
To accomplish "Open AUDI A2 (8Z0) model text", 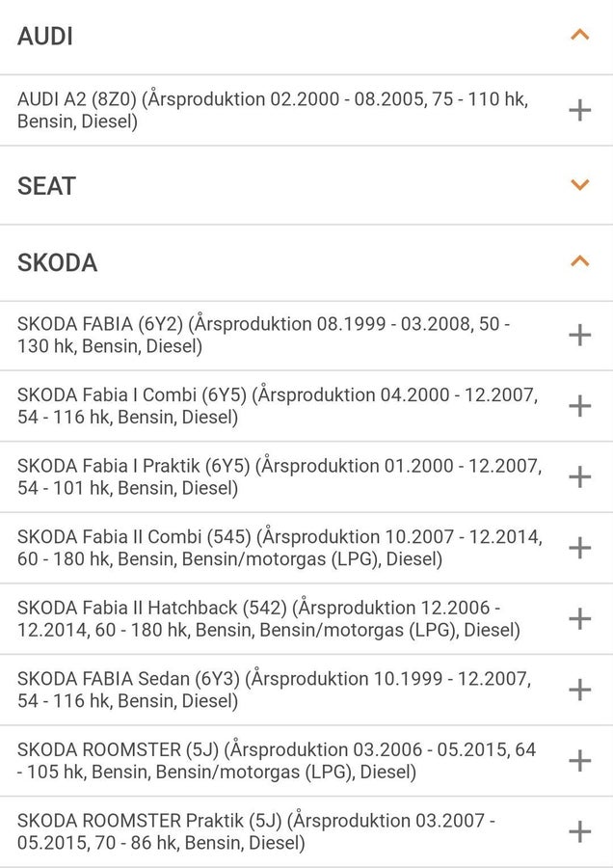I will pos(273,110).
